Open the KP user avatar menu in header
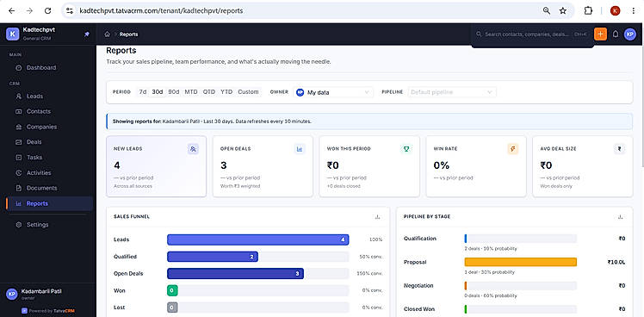The height and width of the screenshot is (317, 644). pos(630,34)
